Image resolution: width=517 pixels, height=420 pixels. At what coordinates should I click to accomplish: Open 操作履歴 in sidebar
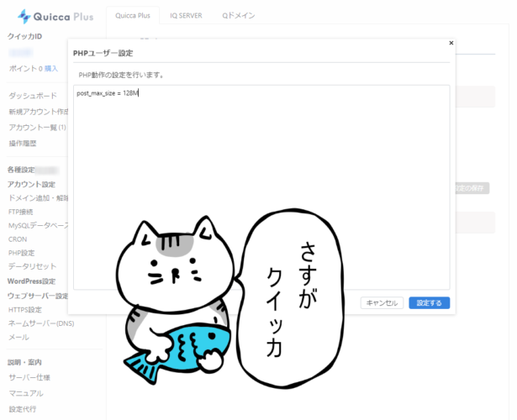23,144
